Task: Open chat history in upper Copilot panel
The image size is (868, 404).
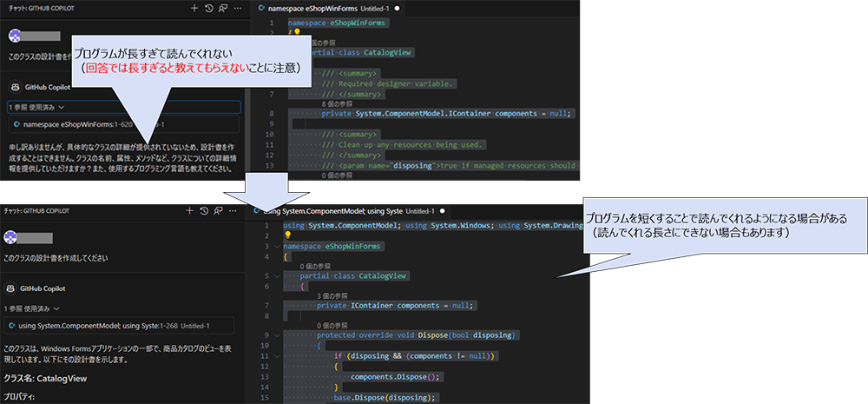Action: [x=208, y=9]
